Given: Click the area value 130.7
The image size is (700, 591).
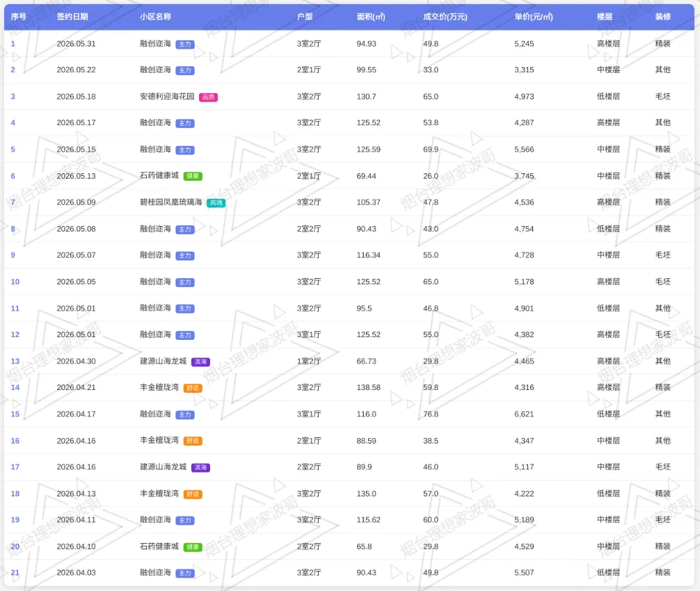Looking at the screenshot, I should 367,97.
